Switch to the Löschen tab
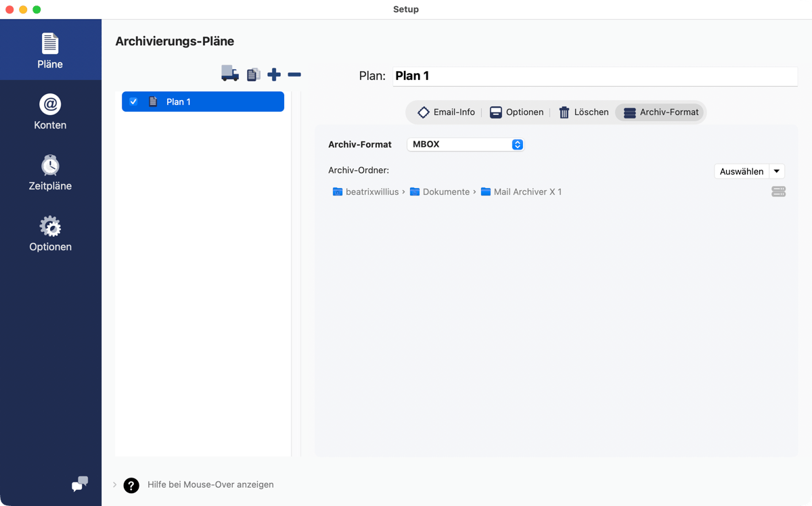Screen dimensions: 812x506 point(583,112)
